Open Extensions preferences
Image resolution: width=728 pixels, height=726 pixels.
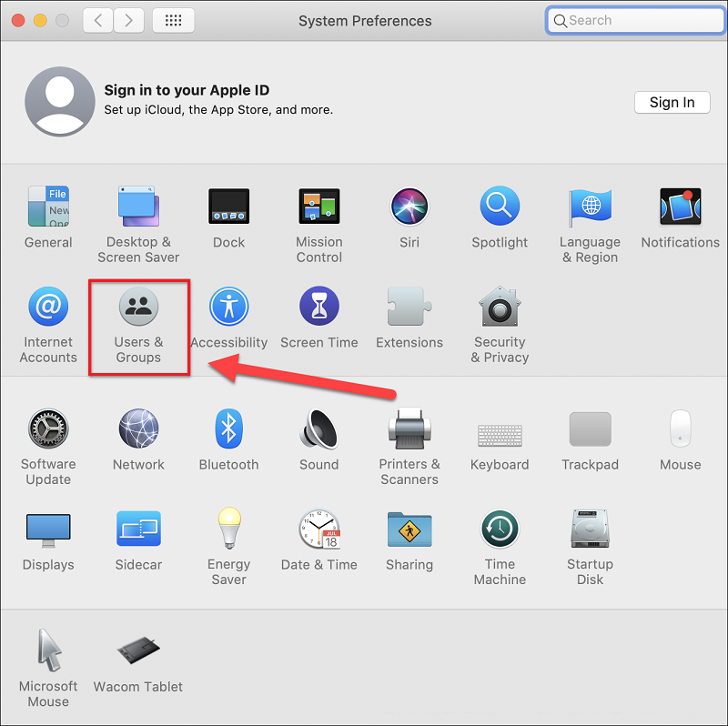[409, 307]
